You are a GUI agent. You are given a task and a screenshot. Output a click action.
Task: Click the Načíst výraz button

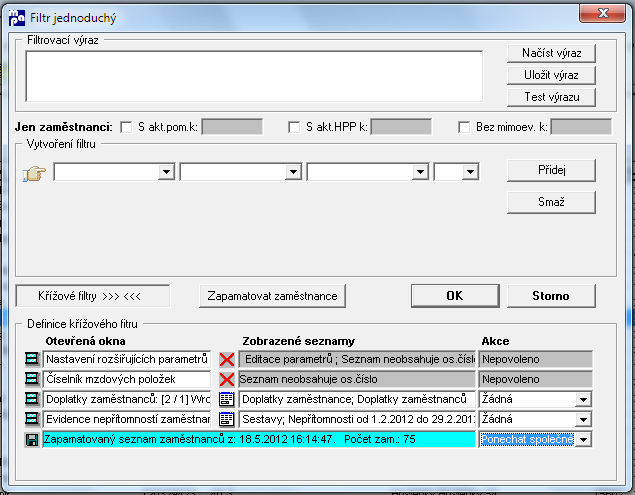(551, 53)
